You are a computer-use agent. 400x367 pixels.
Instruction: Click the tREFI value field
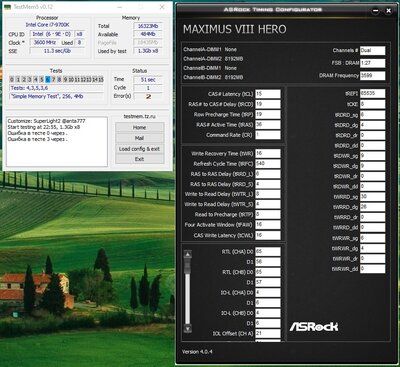tap(372, 94)
